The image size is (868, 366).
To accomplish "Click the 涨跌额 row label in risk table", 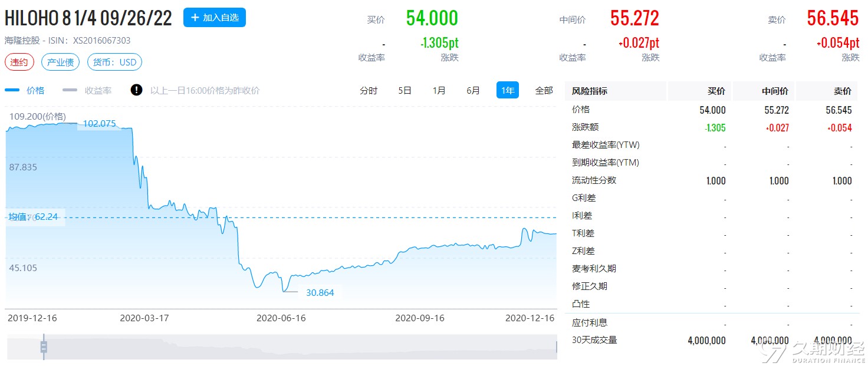I will [585, 127].
